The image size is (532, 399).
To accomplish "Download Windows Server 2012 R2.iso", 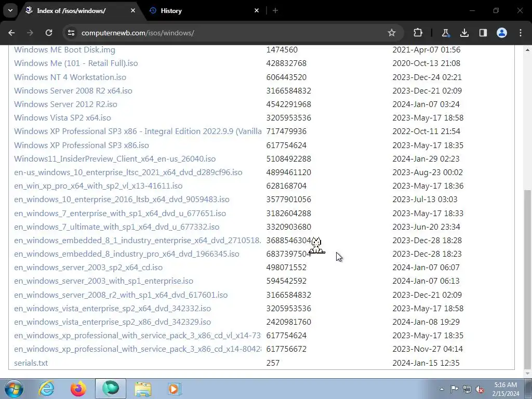I will point(65,104).
